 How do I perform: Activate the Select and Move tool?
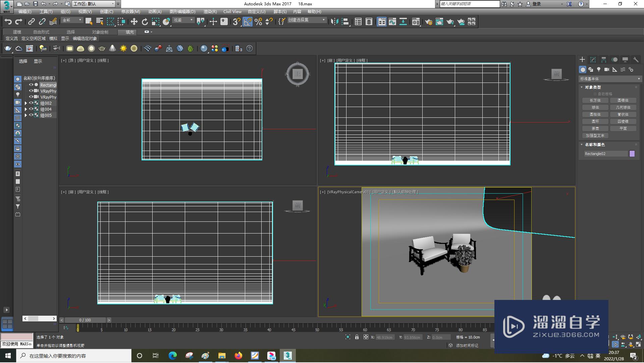coord(134,22)
